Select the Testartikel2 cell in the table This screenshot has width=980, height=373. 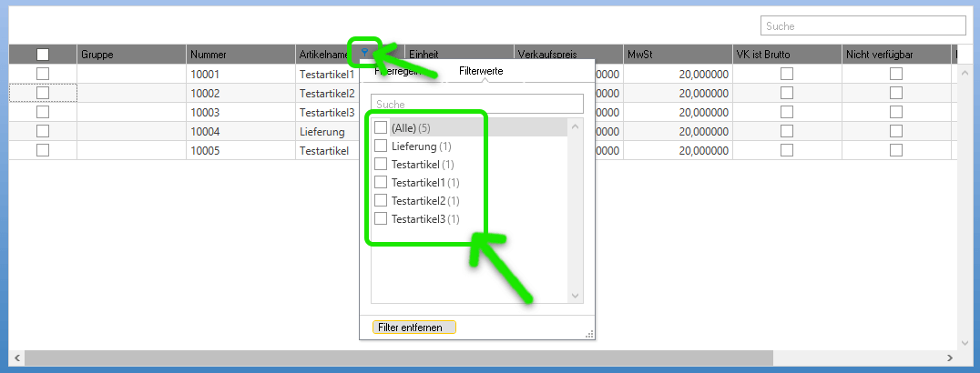coord(328,93)
